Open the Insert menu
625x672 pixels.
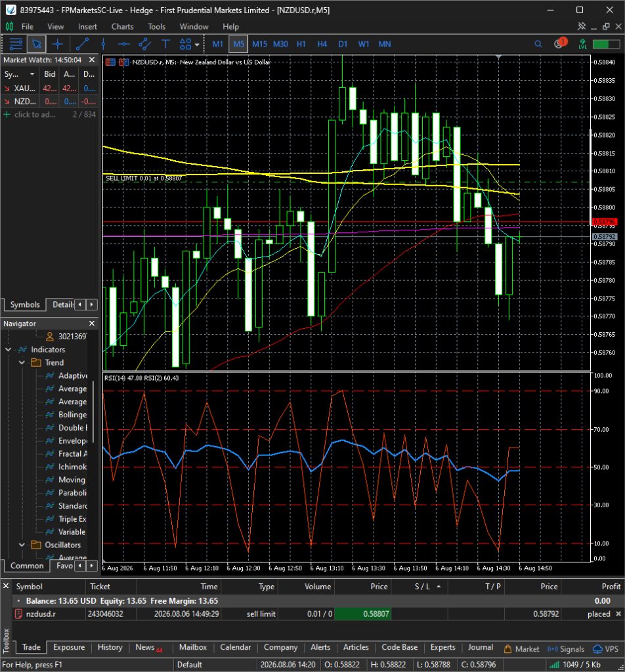coord(87,26)
